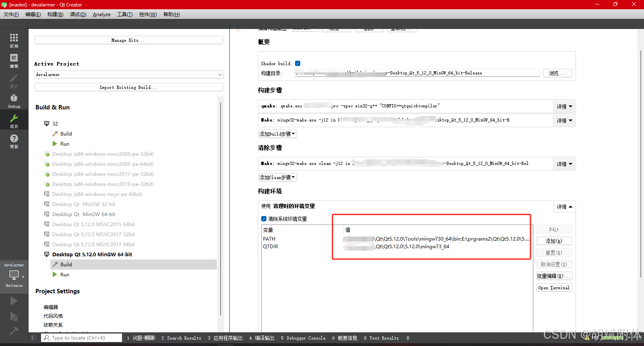Open the Tools menu
This screenshot has height=346, width=644.
tap(125, 14)
